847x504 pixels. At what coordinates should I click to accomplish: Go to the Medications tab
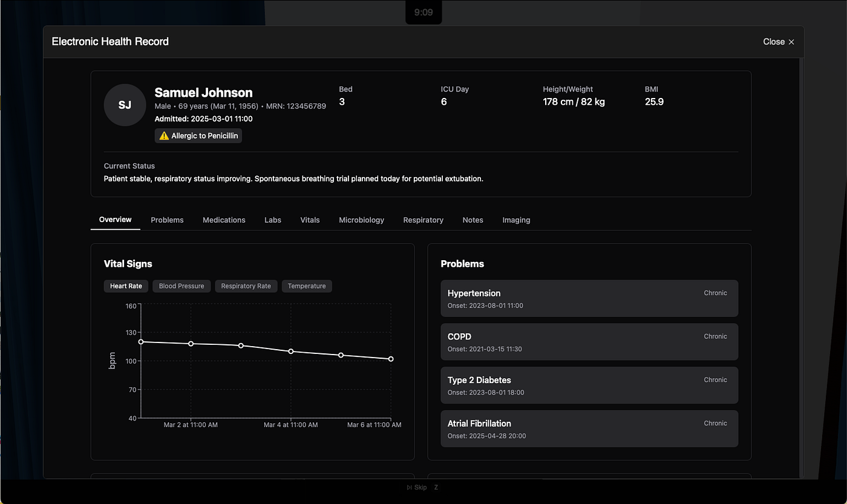click(x=224, y=220)
